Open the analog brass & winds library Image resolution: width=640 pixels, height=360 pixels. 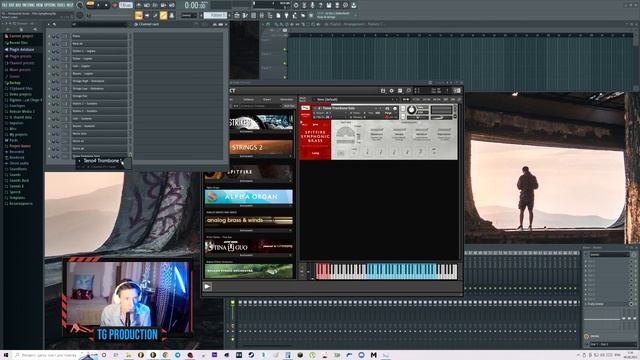[249, 221]
